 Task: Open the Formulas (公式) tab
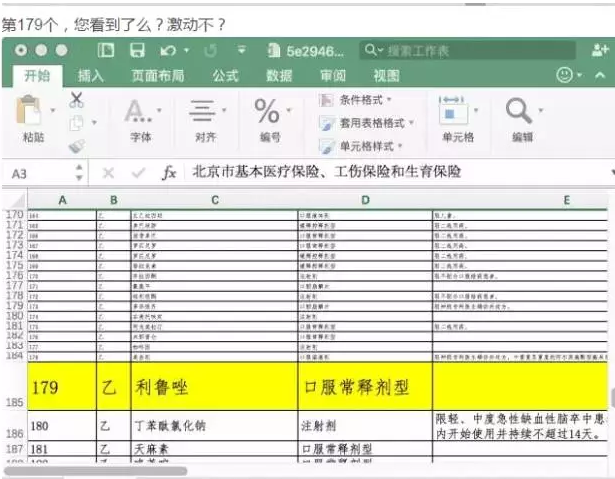coord(225,76)
